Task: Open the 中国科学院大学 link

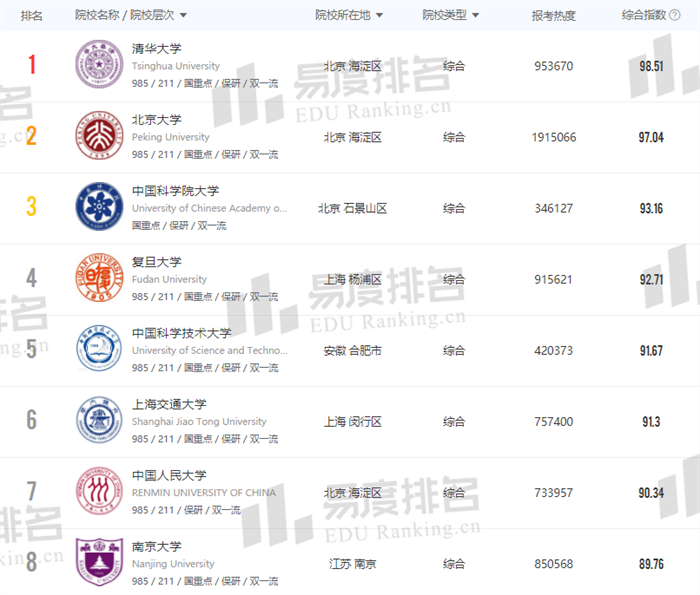Action: tap(175, 191)
